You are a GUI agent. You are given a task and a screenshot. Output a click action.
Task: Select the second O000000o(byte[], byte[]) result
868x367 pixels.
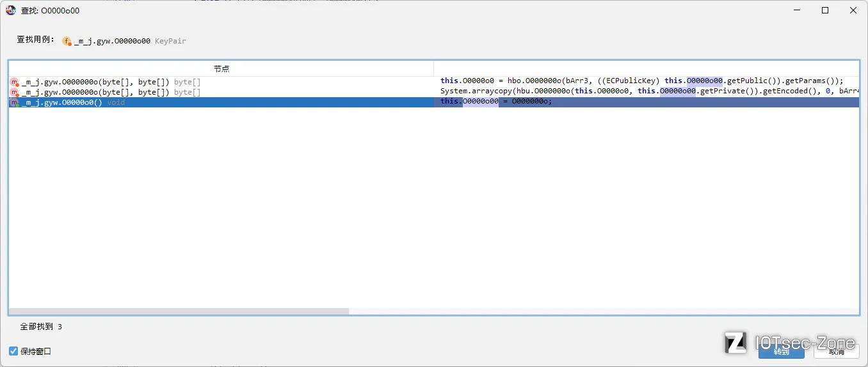pos(221,92)
